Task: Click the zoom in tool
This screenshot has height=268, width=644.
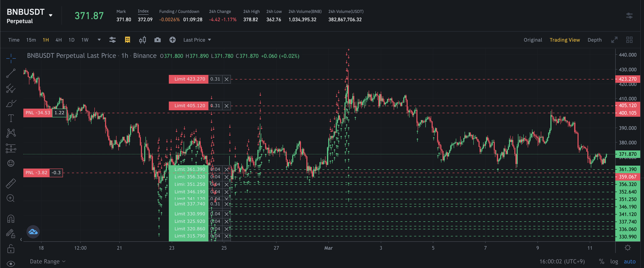Action: point(11,198)
